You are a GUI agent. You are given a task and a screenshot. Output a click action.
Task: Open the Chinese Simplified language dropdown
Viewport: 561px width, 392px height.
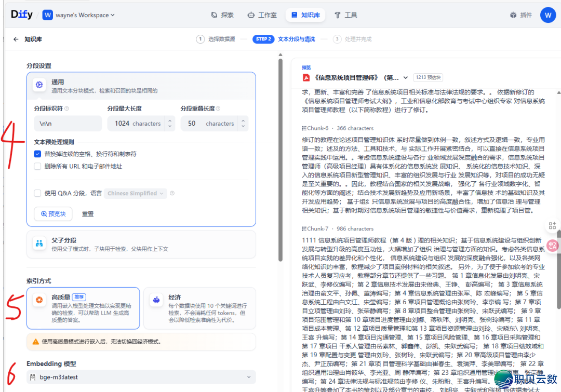[135, 193]
